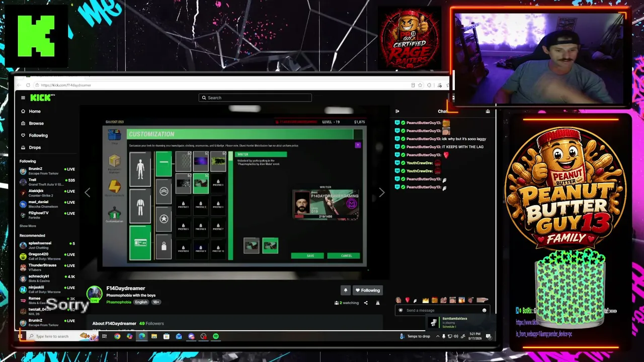This screenshot has width=644, height=362.
Task: Open splashsensei's Just Chatting channel
Action: pyautogui.click(x=47, y=245)
